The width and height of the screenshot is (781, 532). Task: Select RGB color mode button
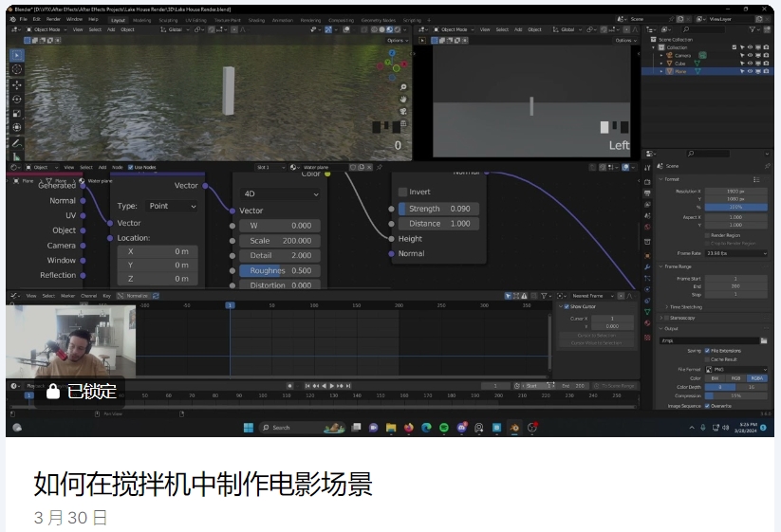735,378
